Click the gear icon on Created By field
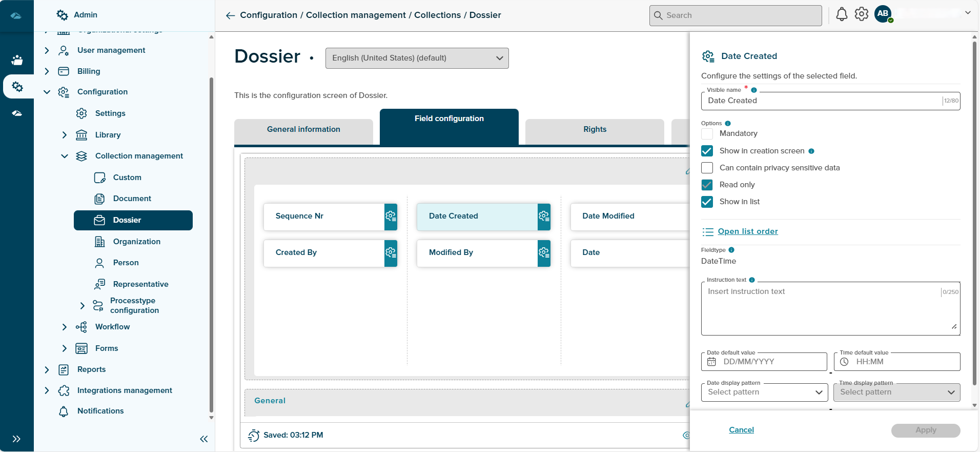The height and width of the screenshot is (452, 980). click(x=391, y=253)
